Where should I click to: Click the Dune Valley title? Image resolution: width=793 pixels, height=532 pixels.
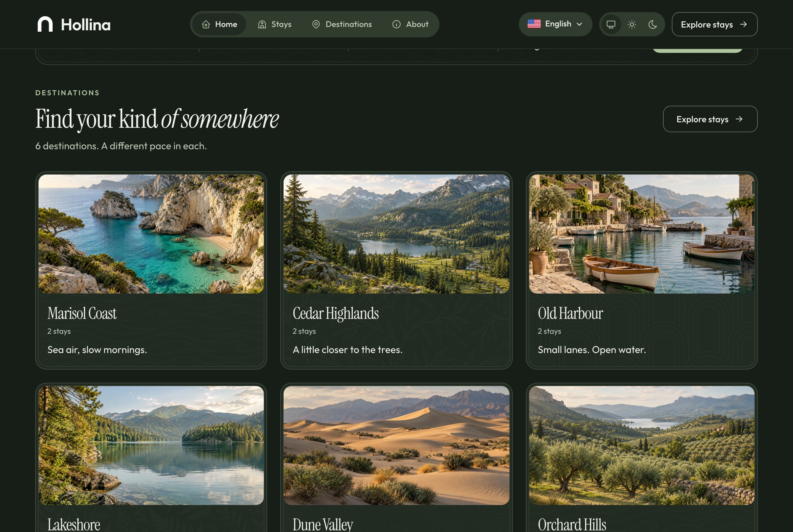(x=322, y=524)
